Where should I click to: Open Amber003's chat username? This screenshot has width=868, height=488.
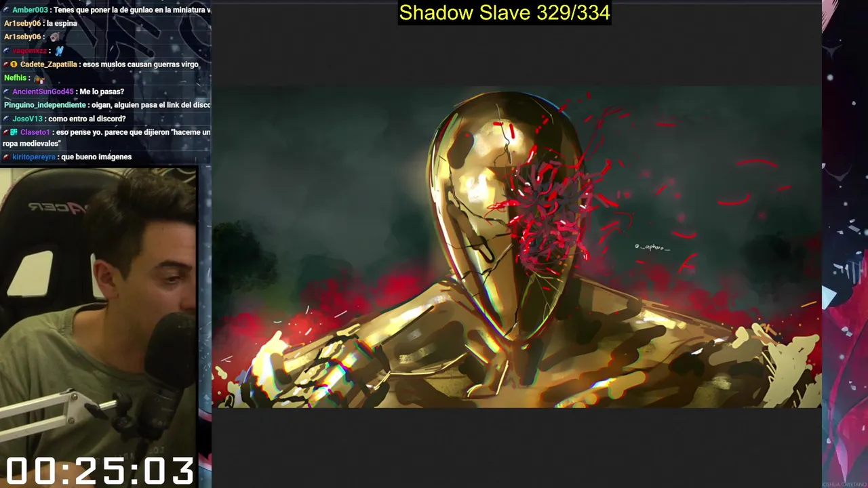pos(30,10)
